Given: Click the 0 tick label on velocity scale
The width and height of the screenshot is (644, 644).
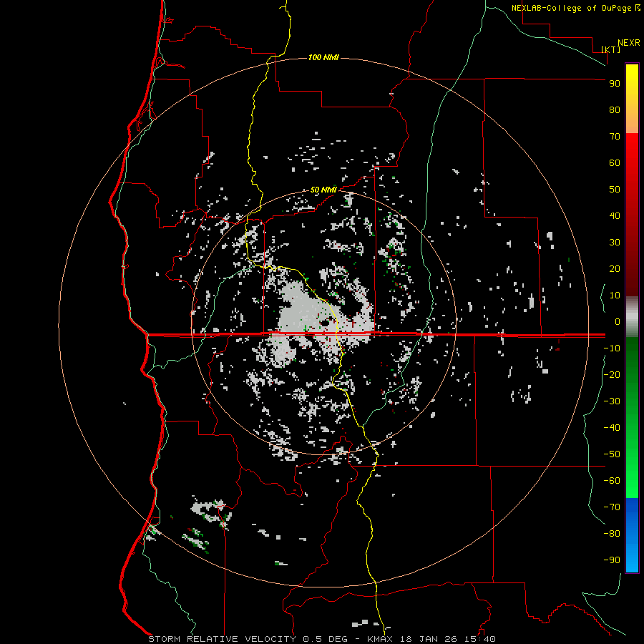Looking at the screenshot, I should [618, 322].
